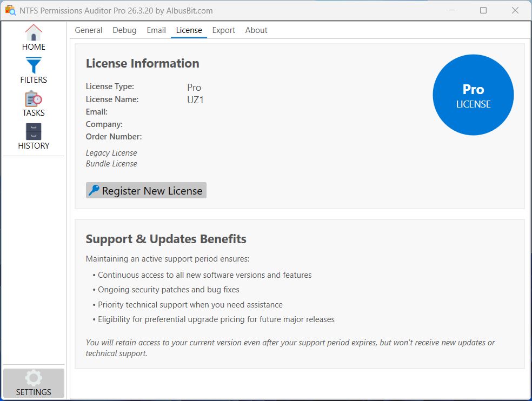532x401 pixels.
Task: Switch to the Export tab
Action: pos(223,30)
